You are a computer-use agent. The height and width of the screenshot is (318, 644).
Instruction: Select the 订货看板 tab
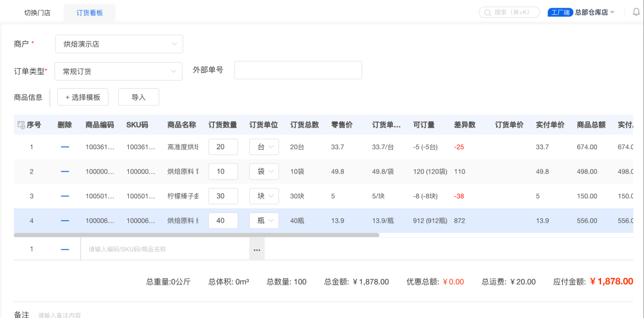(89, 13)
